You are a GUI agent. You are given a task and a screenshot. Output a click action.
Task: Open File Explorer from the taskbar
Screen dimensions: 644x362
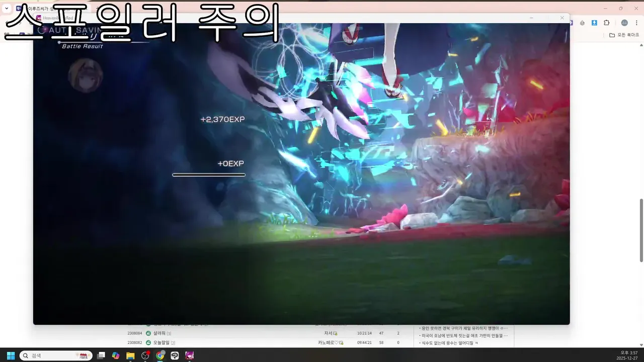tap(130, 355)
